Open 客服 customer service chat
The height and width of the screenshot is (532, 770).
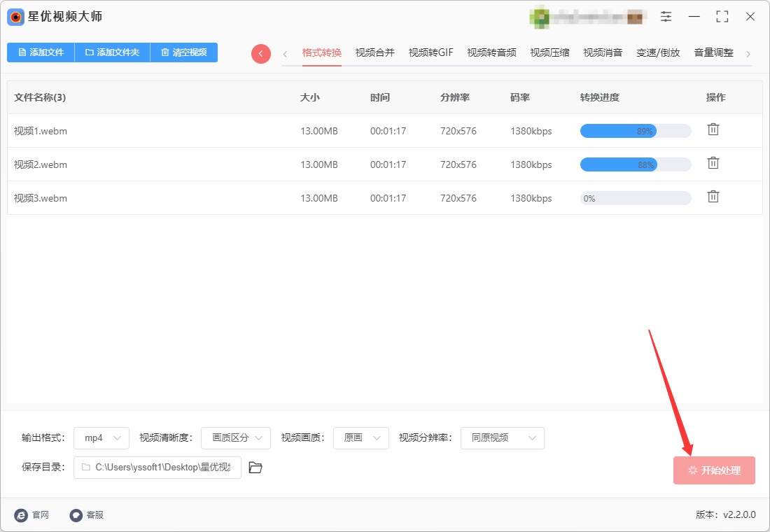(86, 514)
